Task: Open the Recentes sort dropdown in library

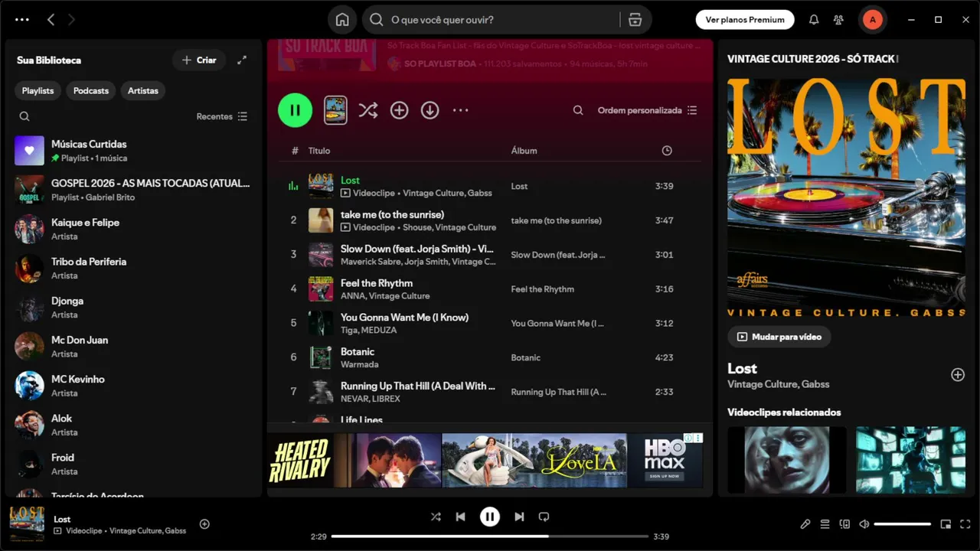Action: [221, 116]
